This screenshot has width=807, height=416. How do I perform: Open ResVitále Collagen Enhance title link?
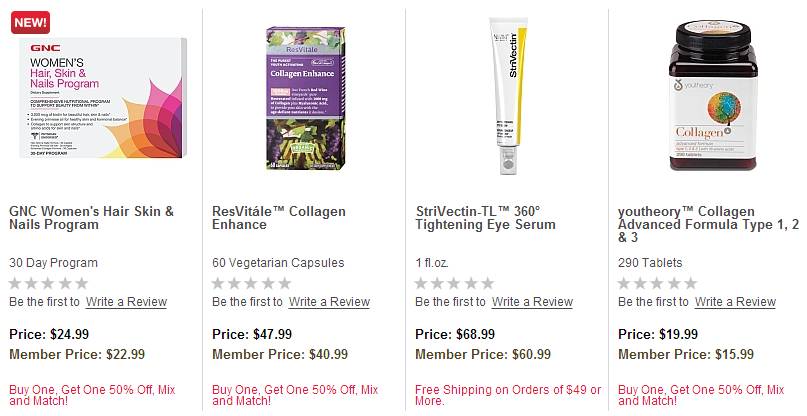coord(278,218)
